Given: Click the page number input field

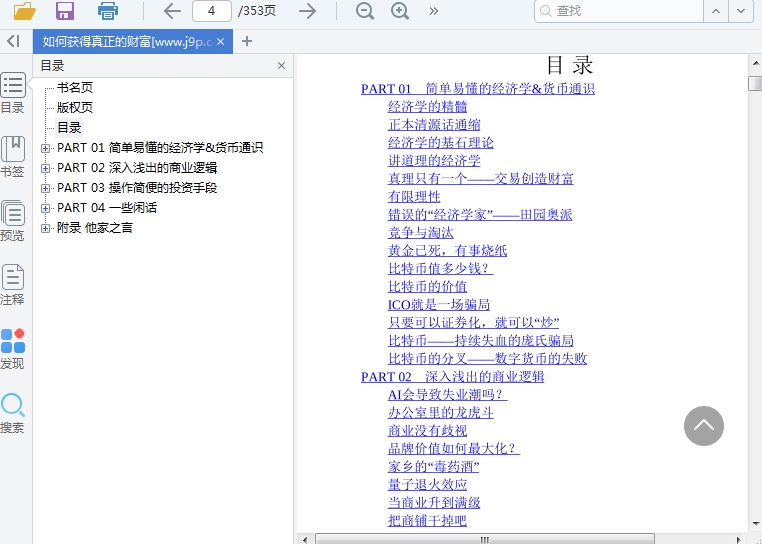Looking at the screenshot, I should (x=211, y=11).
